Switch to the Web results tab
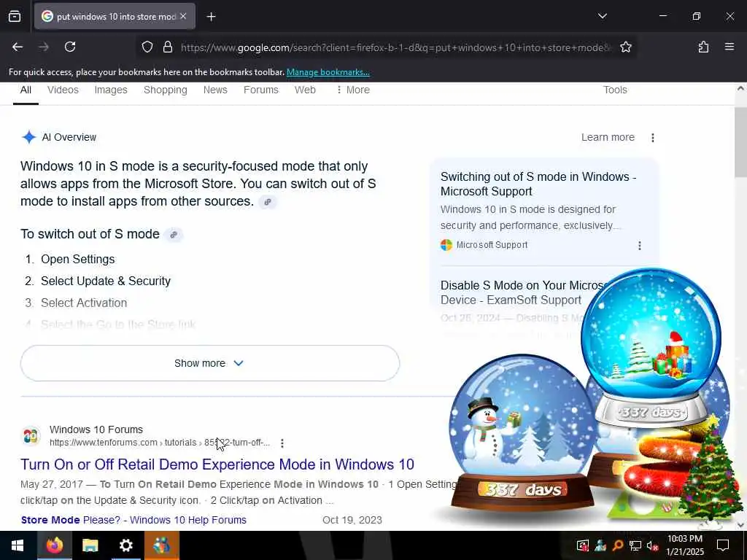 pos(305,90)
